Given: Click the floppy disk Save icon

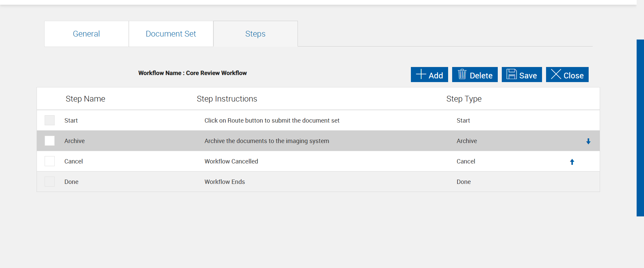Looking at the screenshot, I should pos(511,74).
